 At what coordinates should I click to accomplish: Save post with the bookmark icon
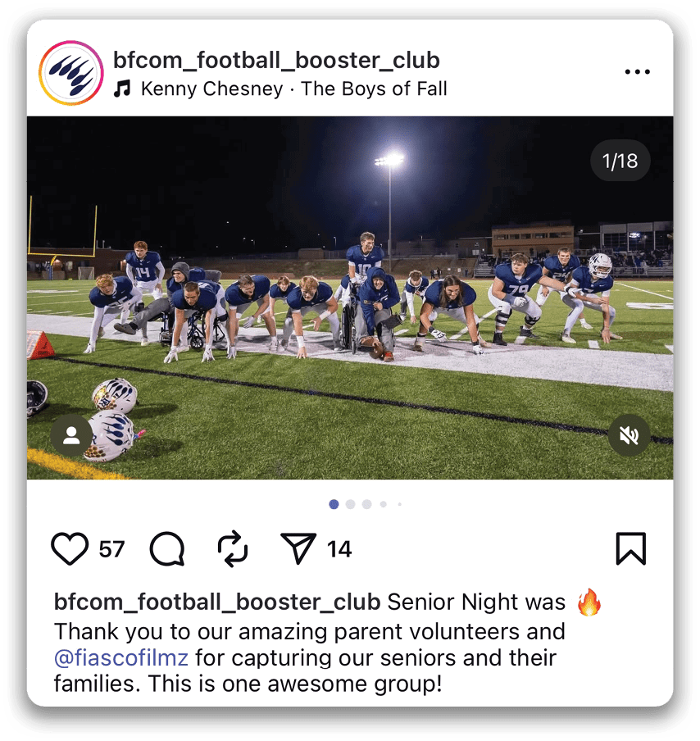(x=631, y=548)
